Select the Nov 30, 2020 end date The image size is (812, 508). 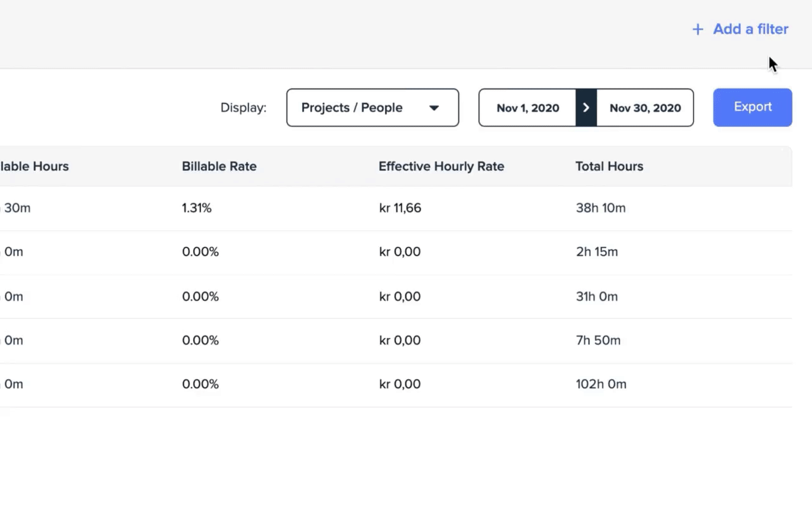(x=645, y=108)
